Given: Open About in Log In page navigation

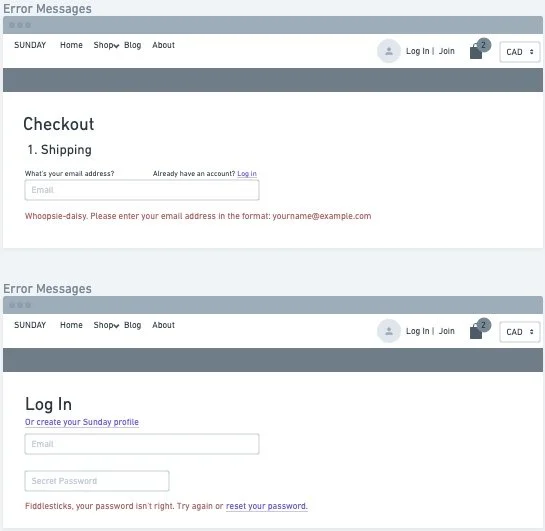Looking at the screenshot, I should pos(163,325).
